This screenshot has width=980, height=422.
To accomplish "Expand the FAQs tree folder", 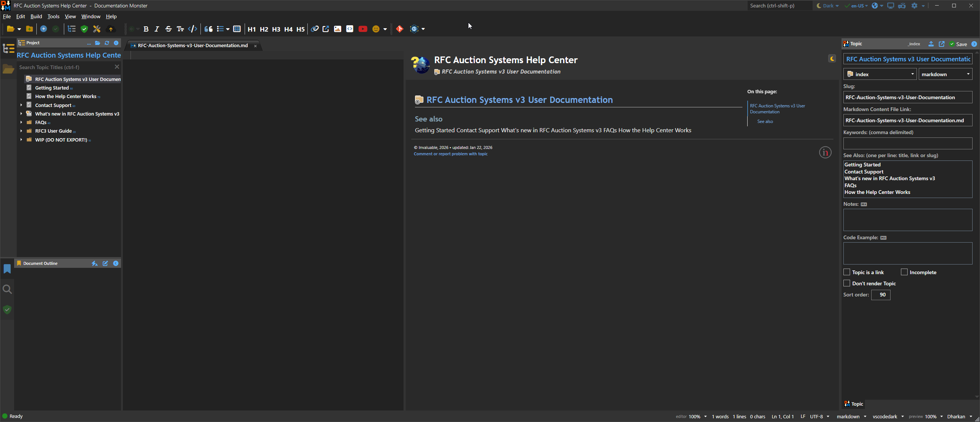I will (21, 122).
